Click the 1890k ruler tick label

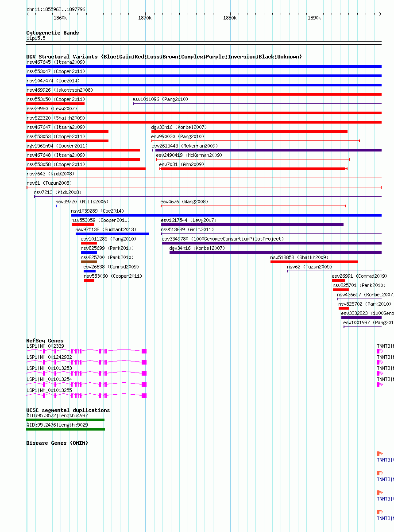(314, 18)
